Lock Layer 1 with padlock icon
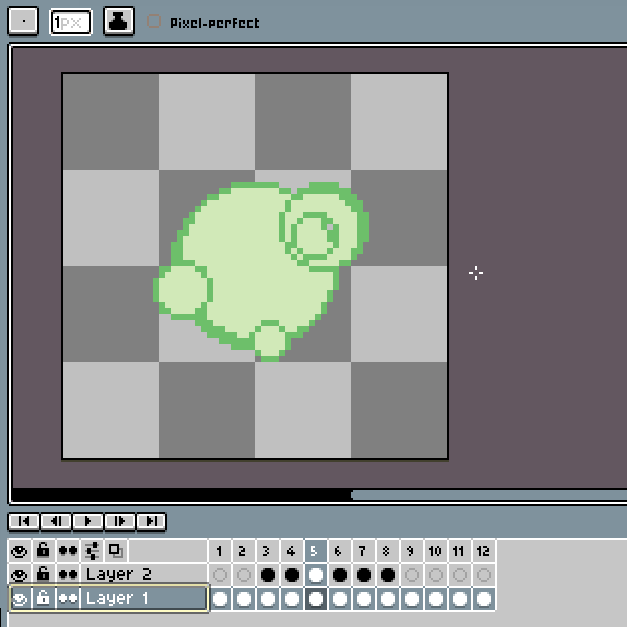This screenshot has width=627, height=627. tap(43, 599)
